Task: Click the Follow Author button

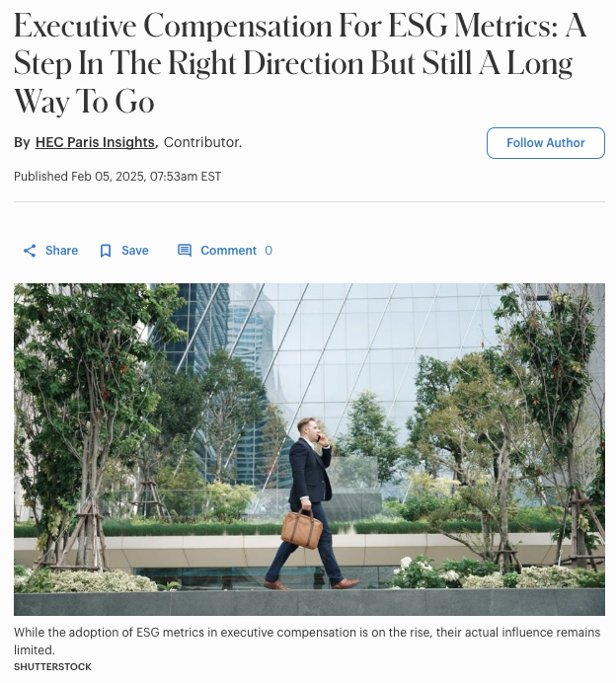Action: 546,143
